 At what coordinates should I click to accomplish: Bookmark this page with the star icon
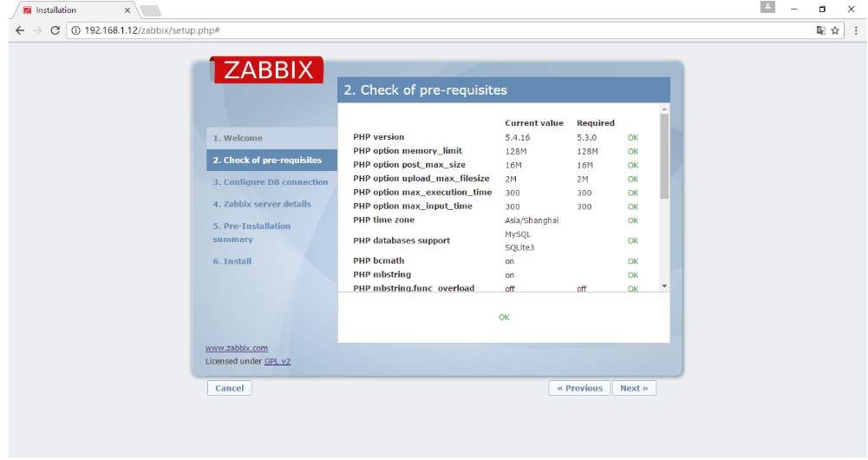pyautogui.click(x=835, y=30)
